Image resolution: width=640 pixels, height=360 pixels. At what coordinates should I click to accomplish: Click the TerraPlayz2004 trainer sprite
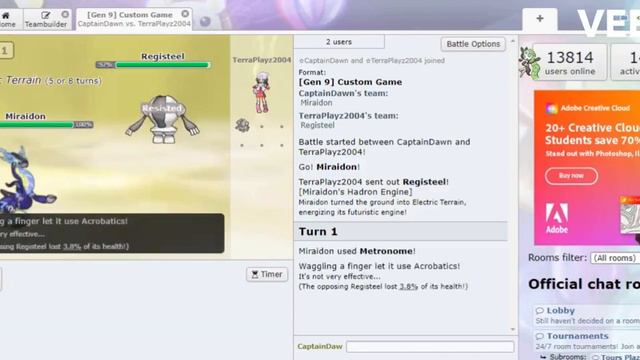tap(261, 93)
